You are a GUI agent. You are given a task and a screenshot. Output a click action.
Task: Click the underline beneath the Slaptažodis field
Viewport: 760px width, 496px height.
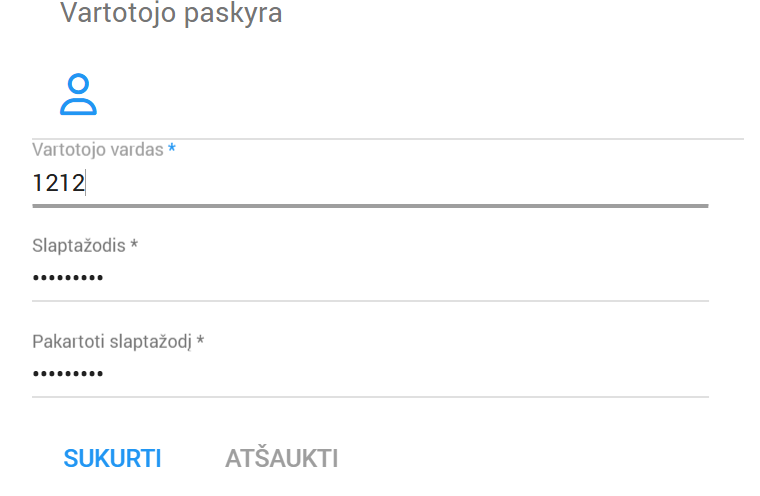pos(370,300)
